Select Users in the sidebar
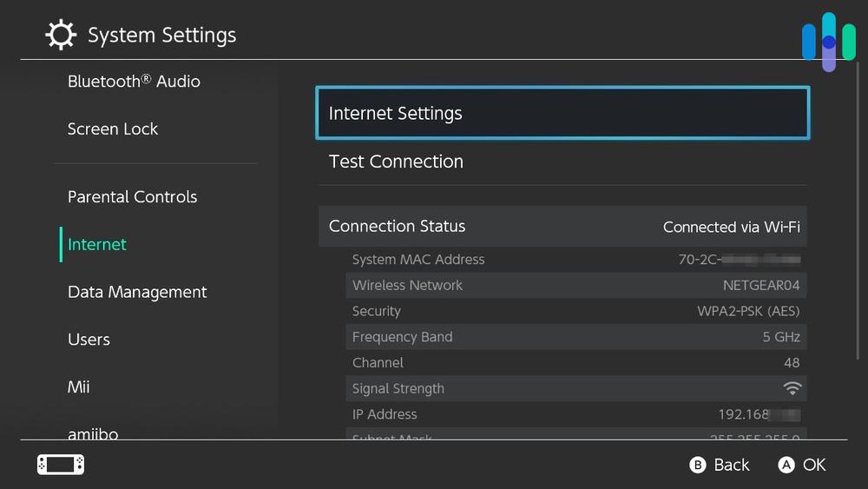 click(x=89, y=340)
